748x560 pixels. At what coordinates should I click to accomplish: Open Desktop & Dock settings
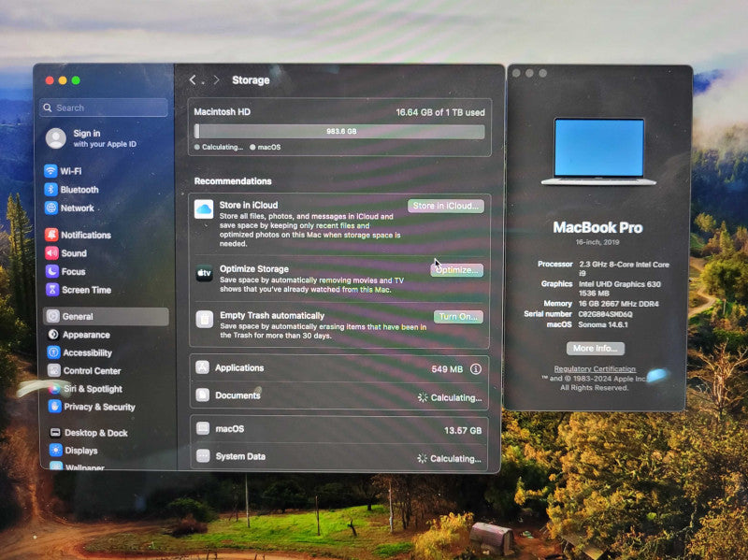89,433
